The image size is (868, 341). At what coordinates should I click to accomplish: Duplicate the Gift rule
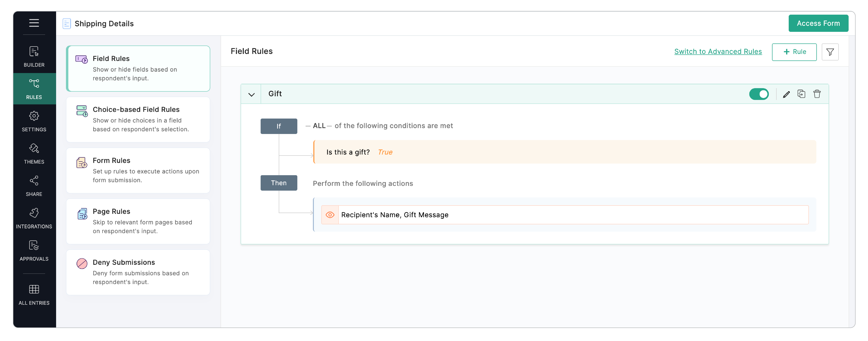coord(801,94)
